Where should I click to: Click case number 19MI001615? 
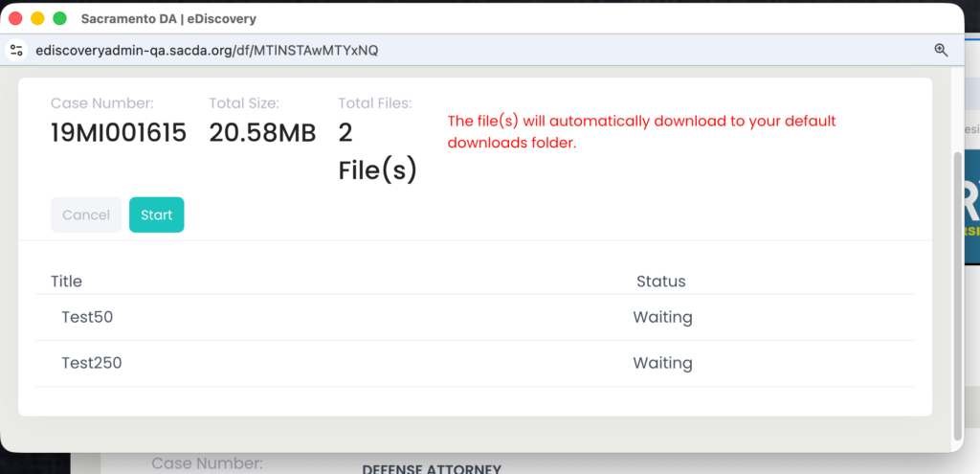(x=119, y=133)
